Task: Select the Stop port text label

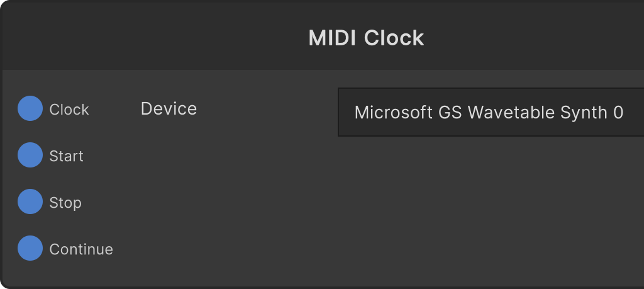Action: tap(65, 203)
